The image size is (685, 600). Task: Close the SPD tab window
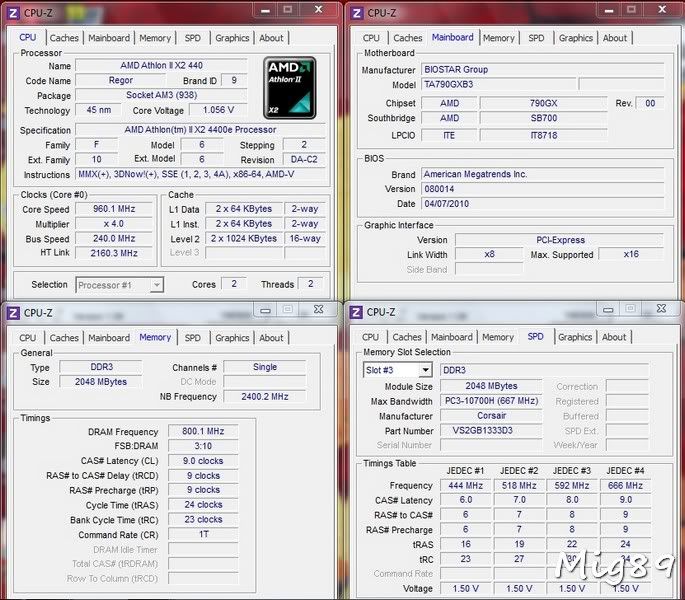(x=661, y=309)
